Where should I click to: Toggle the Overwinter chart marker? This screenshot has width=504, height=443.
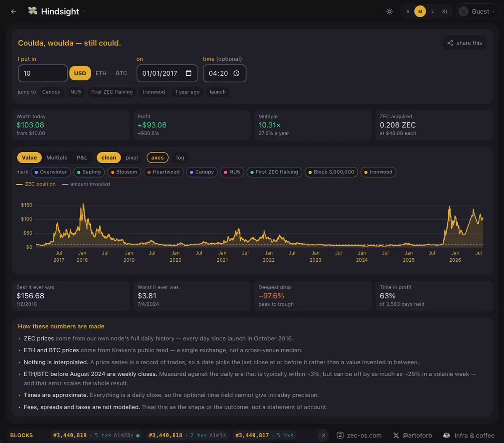(x=50, y=172)
